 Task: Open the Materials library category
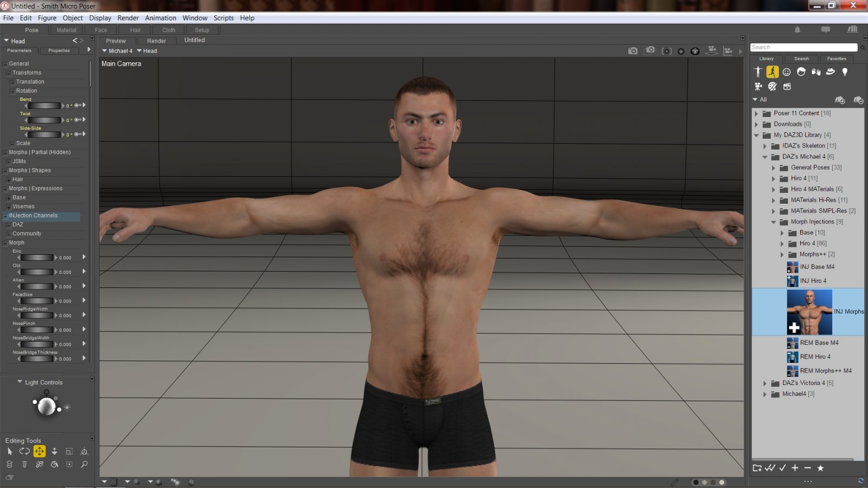coord(772,86)
